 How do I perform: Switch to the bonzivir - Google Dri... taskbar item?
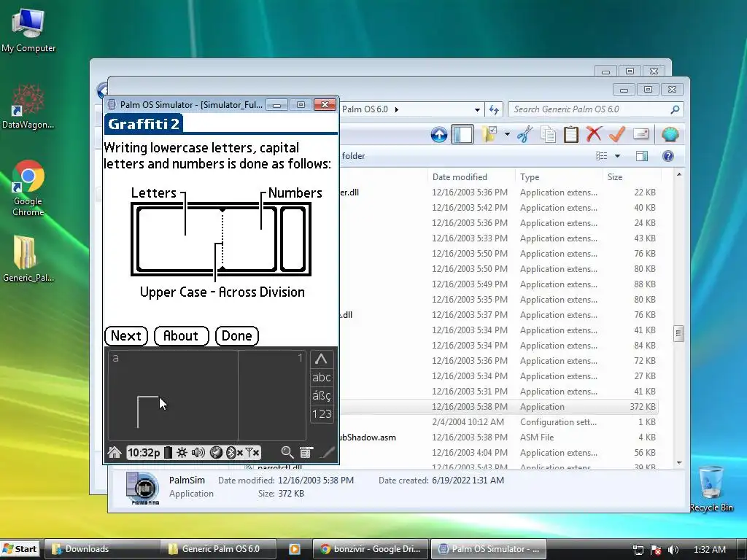pyautogui.click(x=370, y=549)
